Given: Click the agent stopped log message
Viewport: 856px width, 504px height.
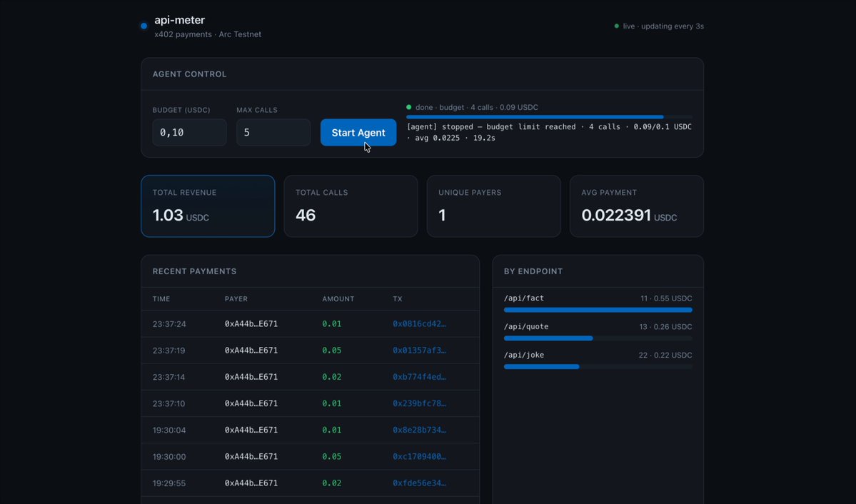Looking at the screenshot, I should click(549, 132).
